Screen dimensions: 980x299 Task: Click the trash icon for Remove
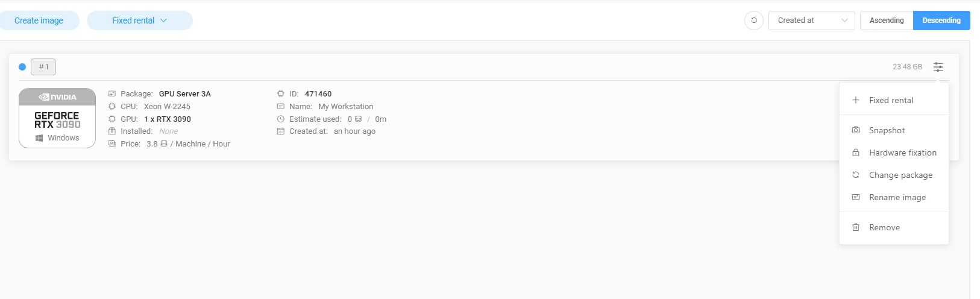(x=856, y=227)
